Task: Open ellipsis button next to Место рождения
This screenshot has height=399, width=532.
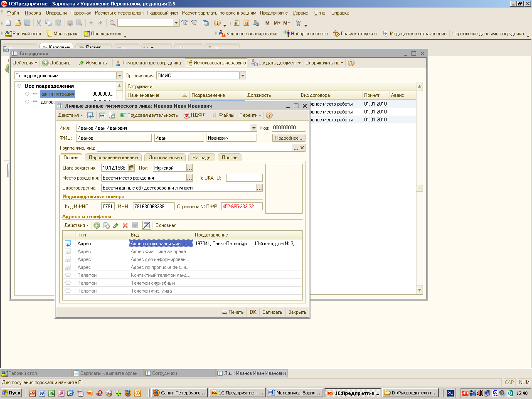Action: (x=190, y=178)
